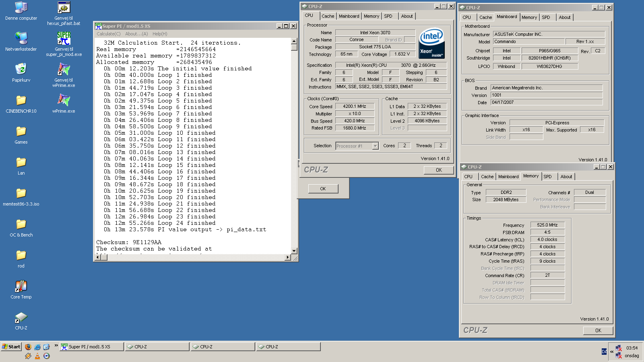This screenshot has width=644, height=362.
Task: Click the Show Desktop quick launch icon
Action: 47,347
